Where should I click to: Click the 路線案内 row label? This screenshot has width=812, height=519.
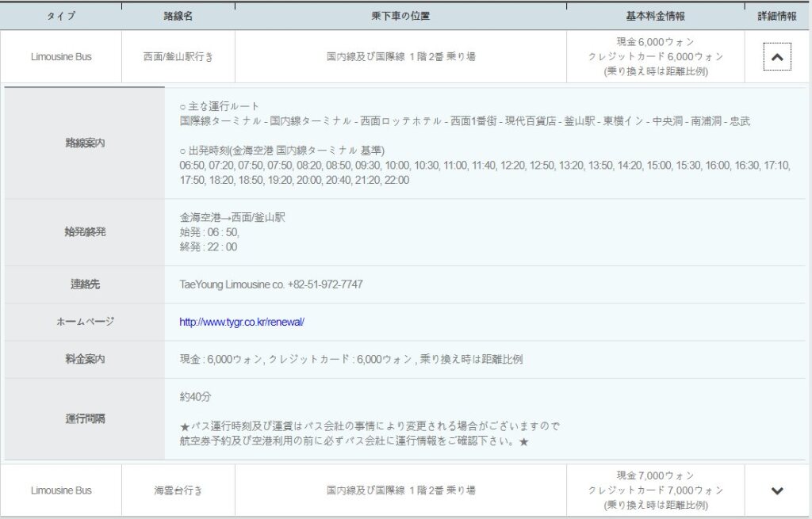(x=84, y=143)
